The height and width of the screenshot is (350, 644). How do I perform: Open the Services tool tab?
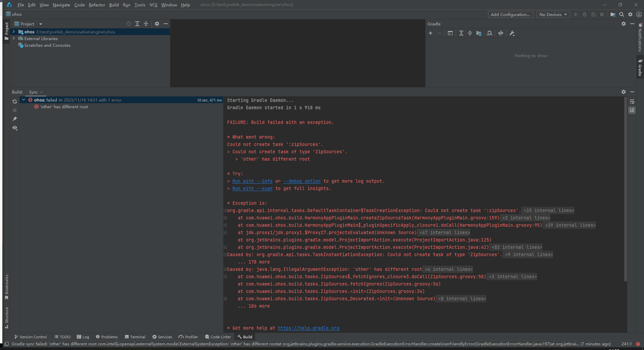tap(162, 337)
